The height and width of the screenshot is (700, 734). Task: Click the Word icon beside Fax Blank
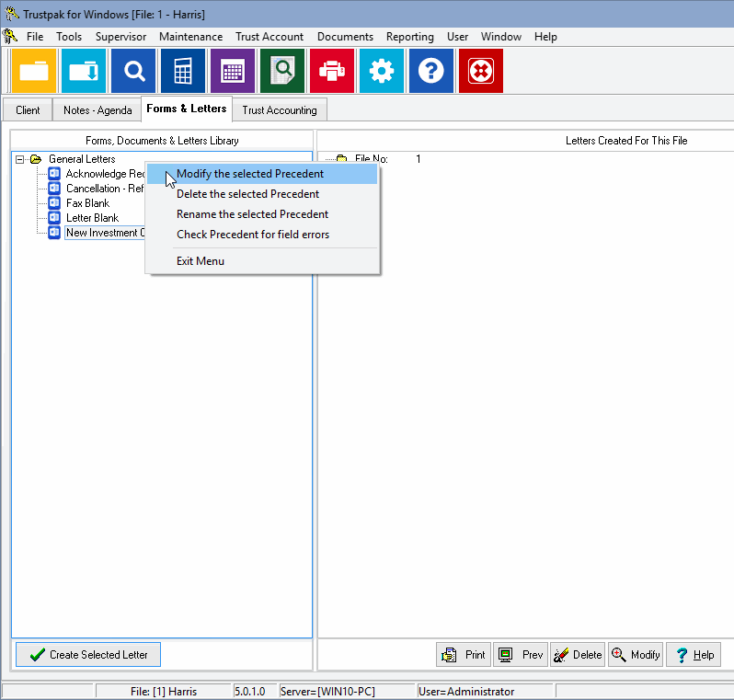tap(54, 203)
